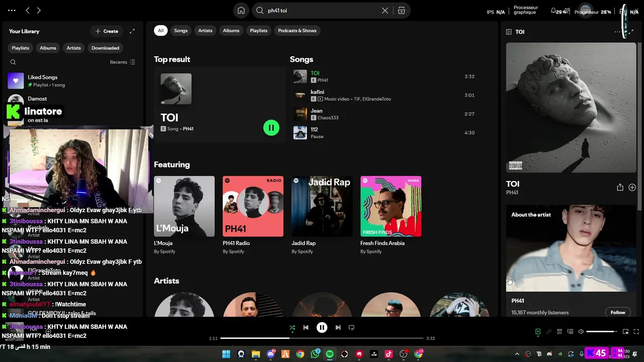Open the TOI album cover art

tap(571, 108)
